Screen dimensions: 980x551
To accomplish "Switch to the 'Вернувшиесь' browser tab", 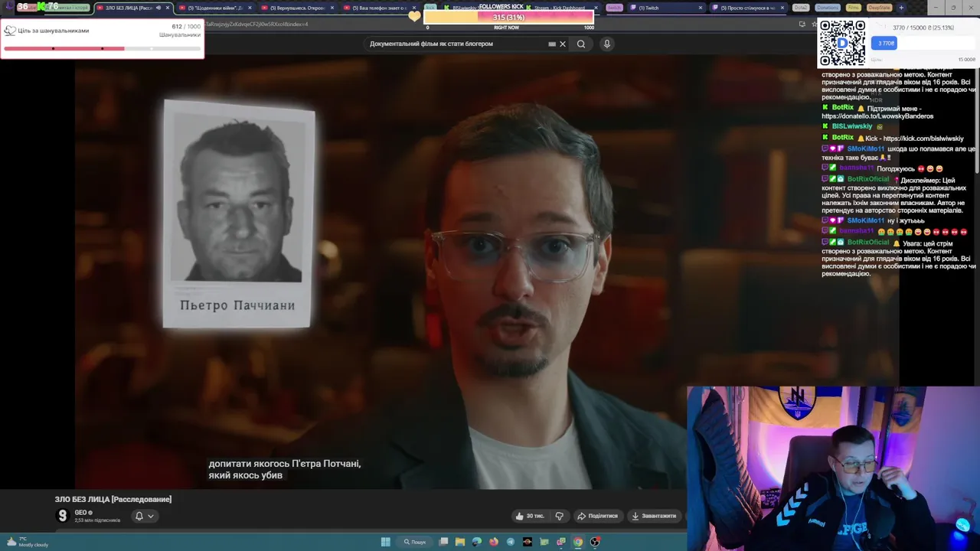I will pos(296,8).
